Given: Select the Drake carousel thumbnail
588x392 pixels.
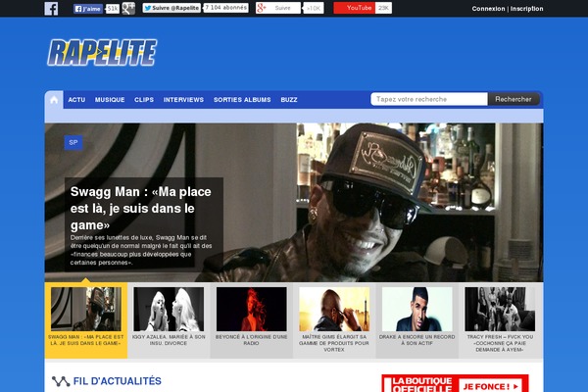Looking at the screenshot, I should point(417,309).
